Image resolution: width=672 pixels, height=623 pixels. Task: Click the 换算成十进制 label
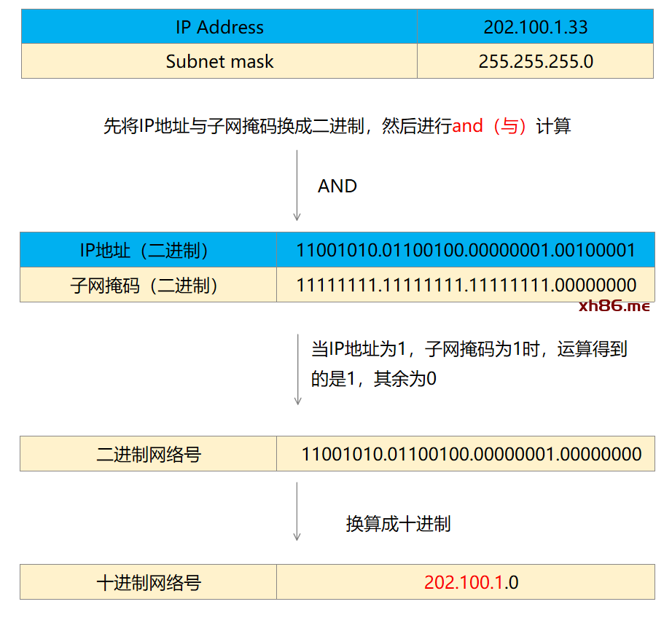(398, 523)
